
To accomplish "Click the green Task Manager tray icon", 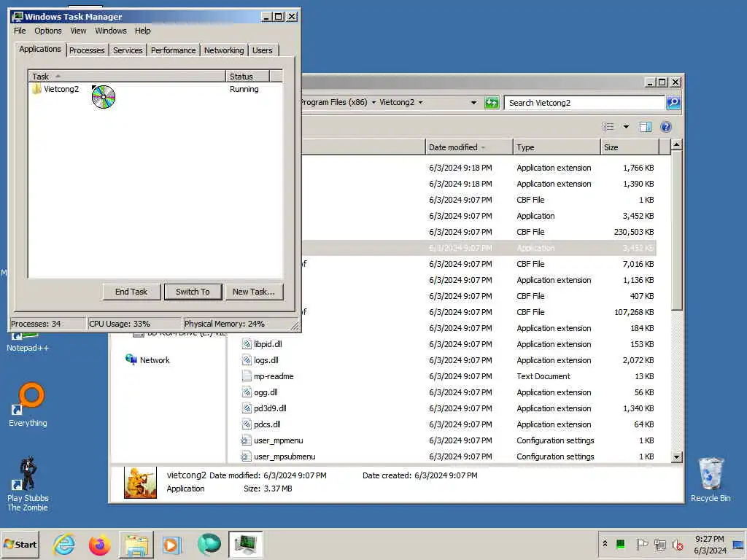I will point(620,544).
